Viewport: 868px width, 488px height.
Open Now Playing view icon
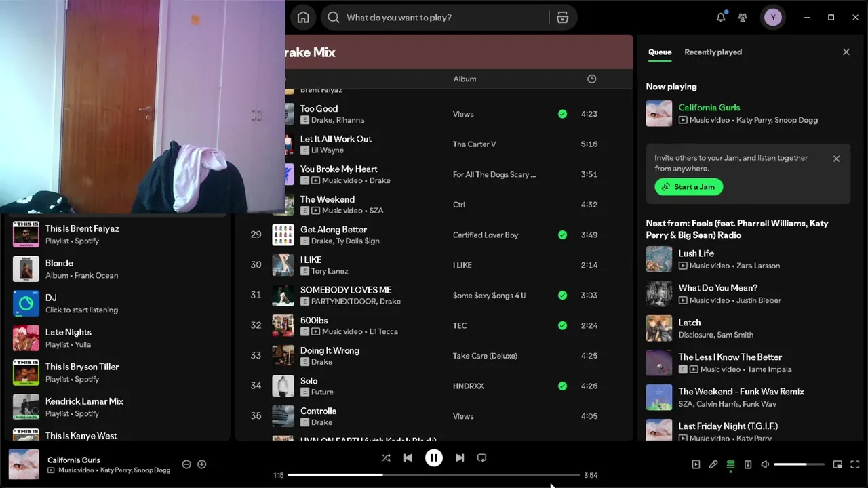696,464
